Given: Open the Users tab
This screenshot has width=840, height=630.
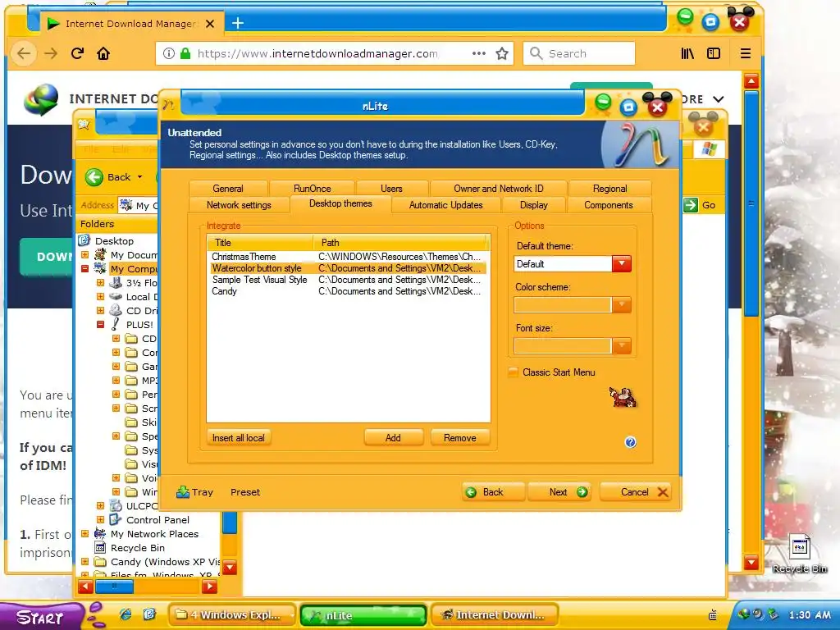Looking at the screenshot, I should point(391,188).
